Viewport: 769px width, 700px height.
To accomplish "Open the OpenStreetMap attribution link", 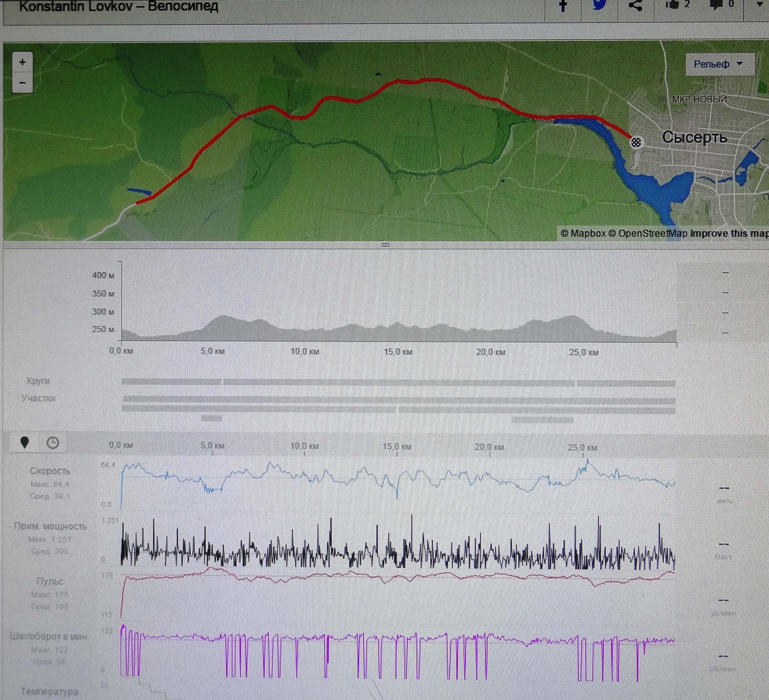I will coord(647,234).
